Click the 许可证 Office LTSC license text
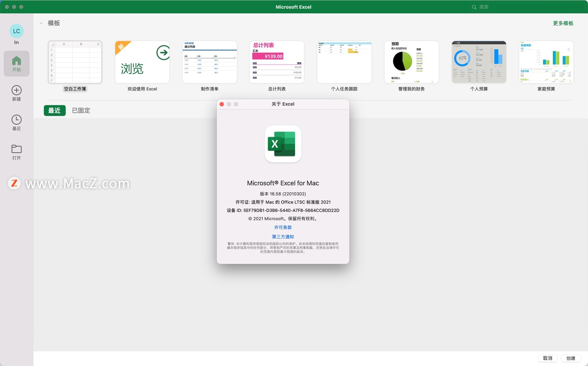 [283, 202]
